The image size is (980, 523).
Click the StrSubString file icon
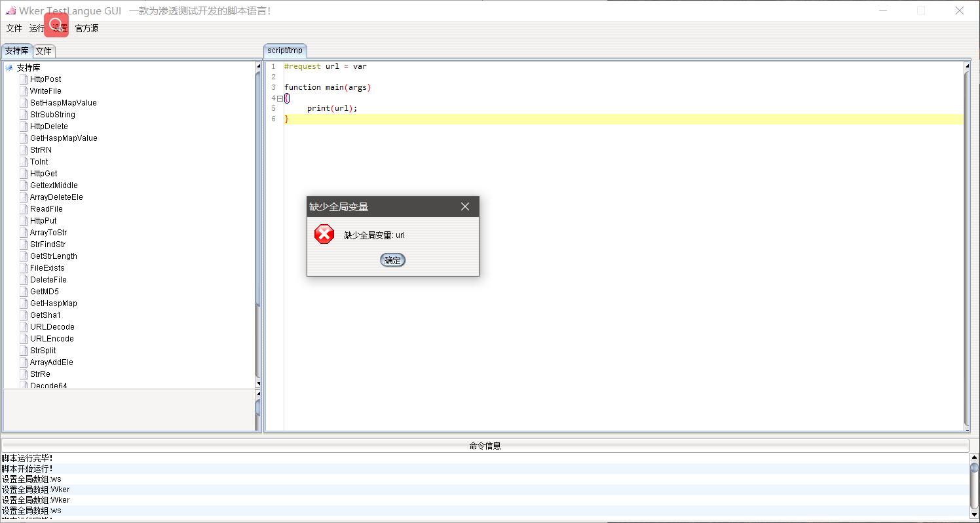pyautogui.click(x=24, y=115)
